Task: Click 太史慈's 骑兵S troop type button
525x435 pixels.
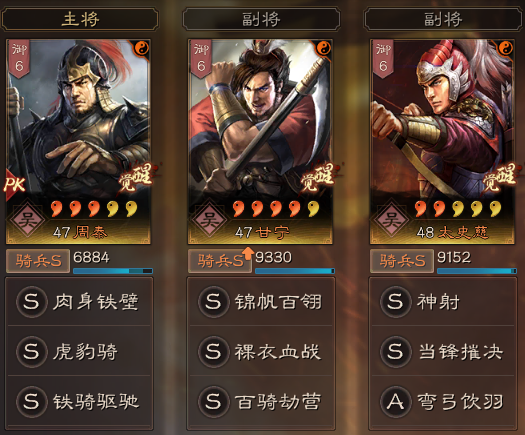Action: pos(402,261)
